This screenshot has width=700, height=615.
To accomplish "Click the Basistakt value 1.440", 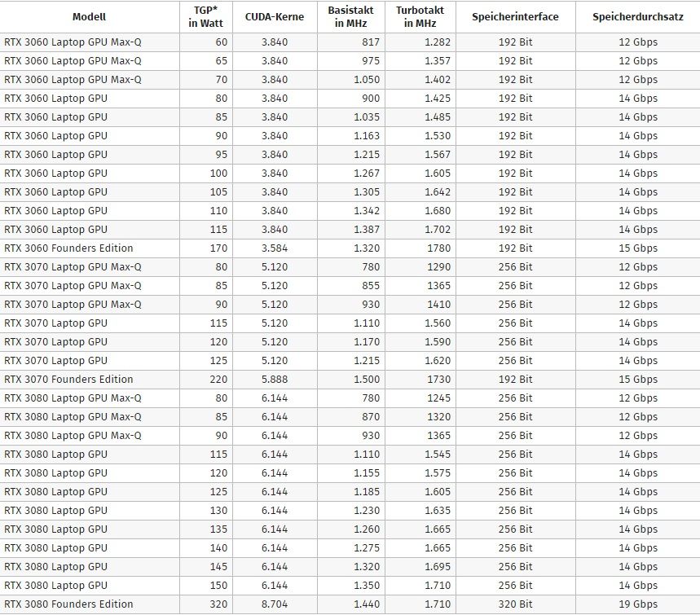I will pyautogui.click(x=367, y=604).
